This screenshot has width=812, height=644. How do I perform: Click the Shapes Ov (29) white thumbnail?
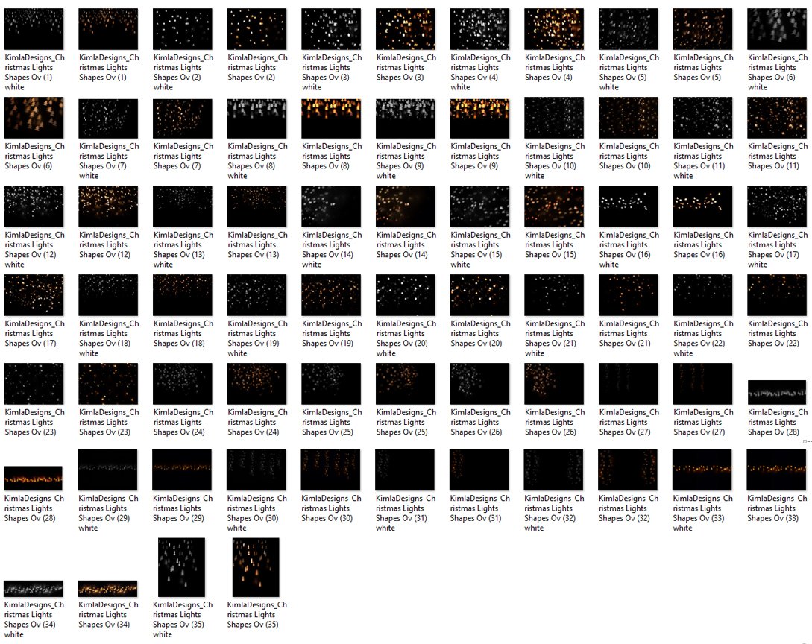(x=107, y=470)
